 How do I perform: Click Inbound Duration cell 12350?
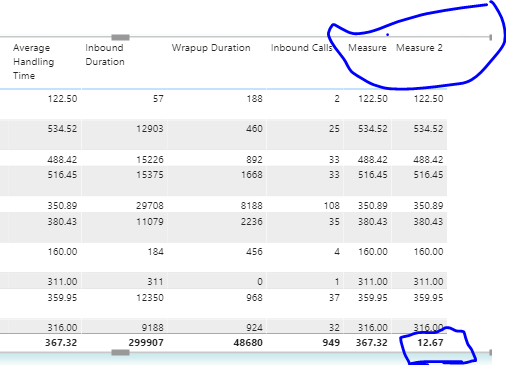coord(150,298)
